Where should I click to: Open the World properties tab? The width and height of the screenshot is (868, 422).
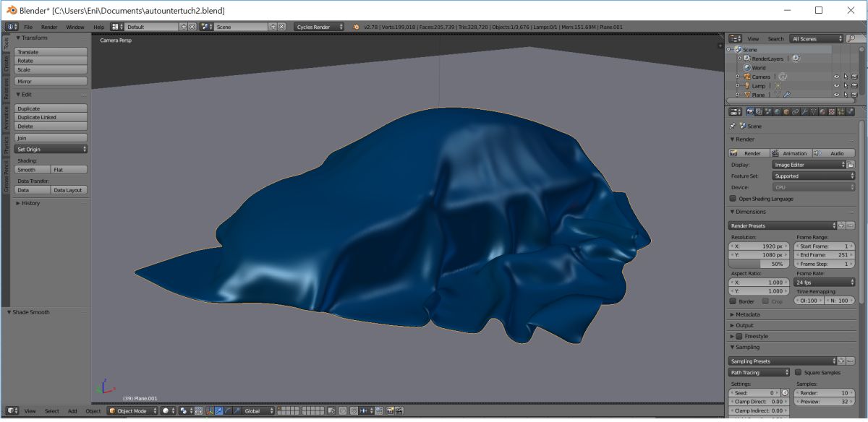777,112
